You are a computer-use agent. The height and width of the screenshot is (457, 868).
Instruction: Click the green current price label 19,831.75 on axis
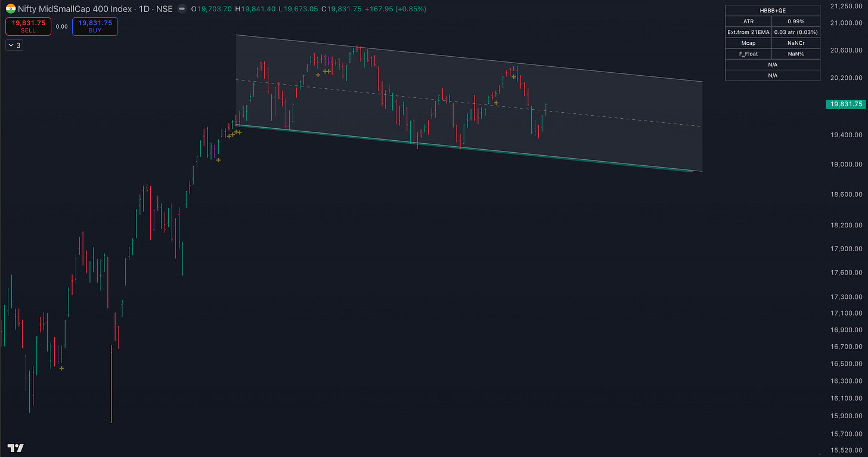[845, 104]
